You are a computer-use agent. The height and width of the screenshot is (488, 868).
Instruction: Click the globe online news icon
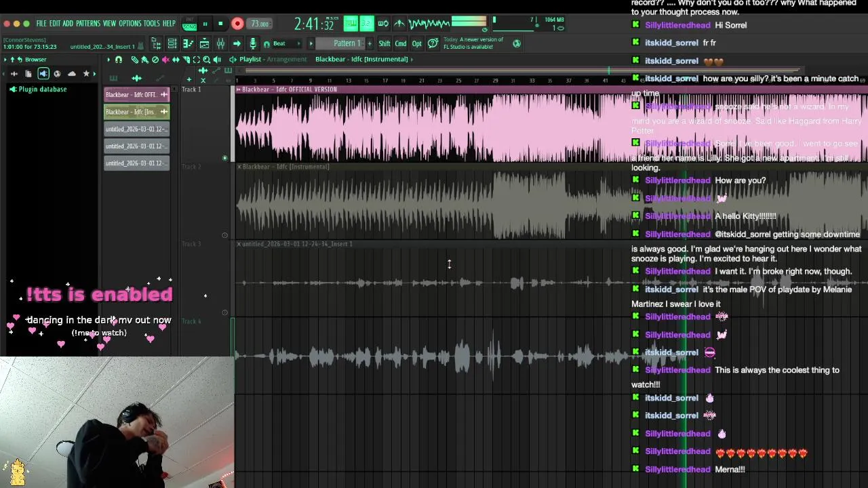tap(517, 43)
